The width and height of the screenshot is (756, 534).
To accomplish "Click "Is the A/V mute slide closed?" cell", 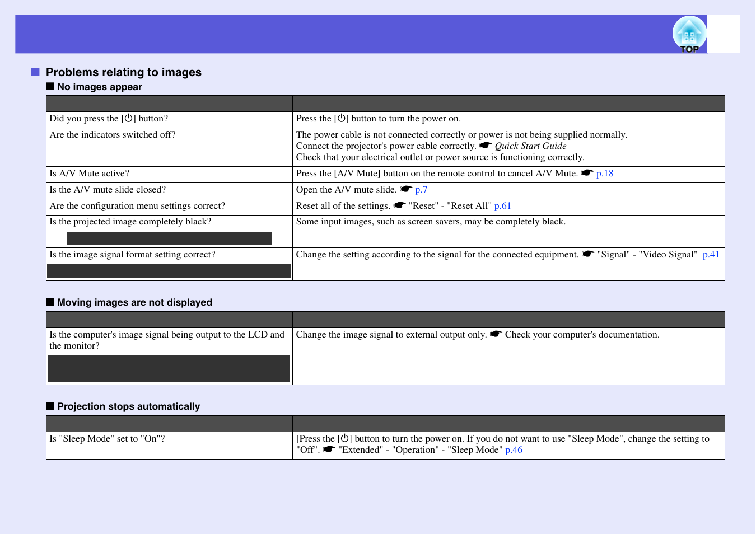I will pyautogui.click(x=169, y=191).
